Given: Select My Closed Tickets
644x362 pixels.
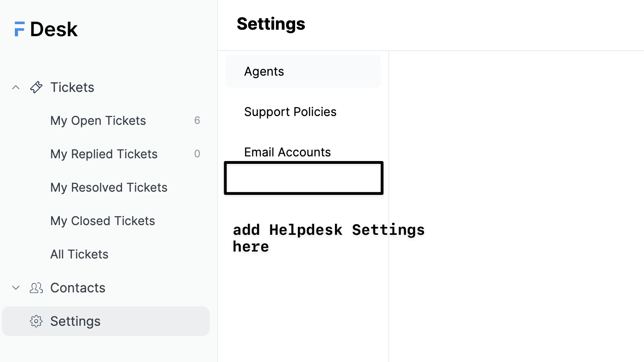Looking at the screenshot, I should click(x=103, y=220).
